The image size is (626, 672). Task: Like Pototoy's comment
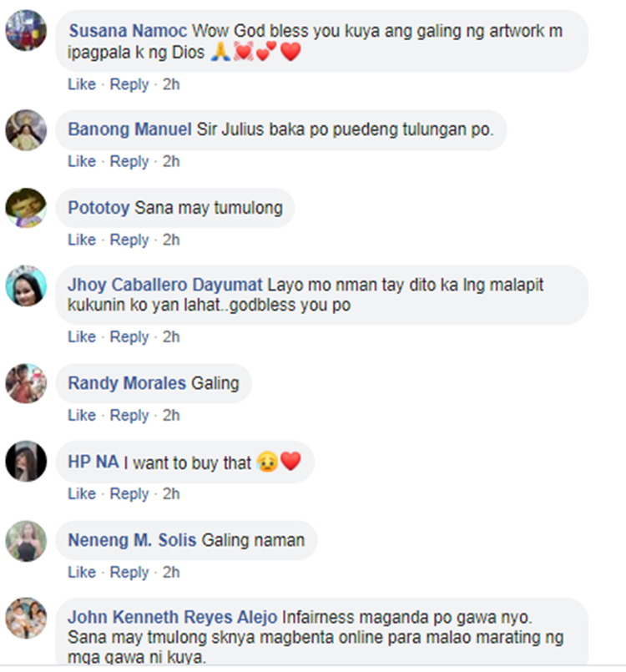pyautogui.click(x=82, y=240)
